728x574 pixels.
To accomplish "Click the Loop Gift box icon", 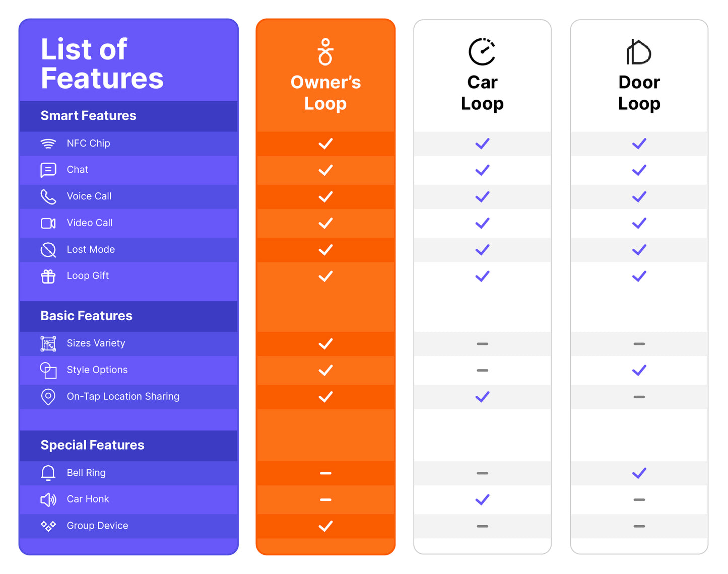I will click(x=48, y=276).
